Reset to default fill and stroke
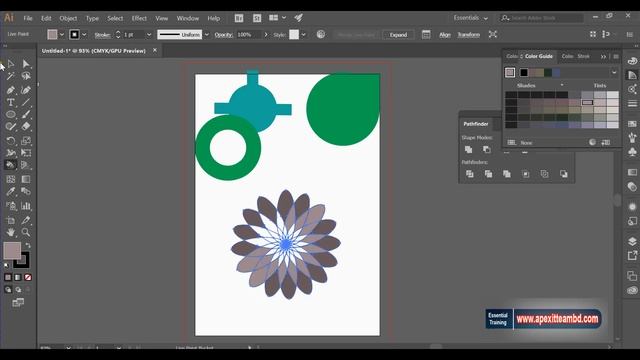 (7, 265)
